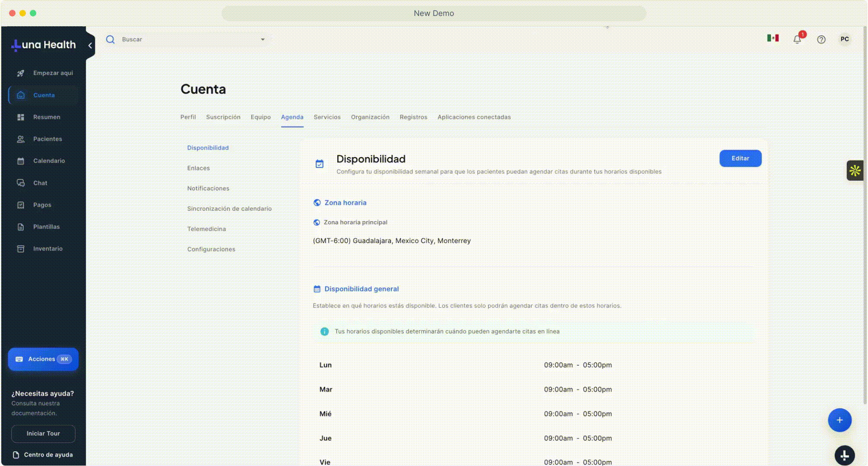Click the blue plus floating button
The width and height of the screenshot is (868, 466).
pos(839,420)
